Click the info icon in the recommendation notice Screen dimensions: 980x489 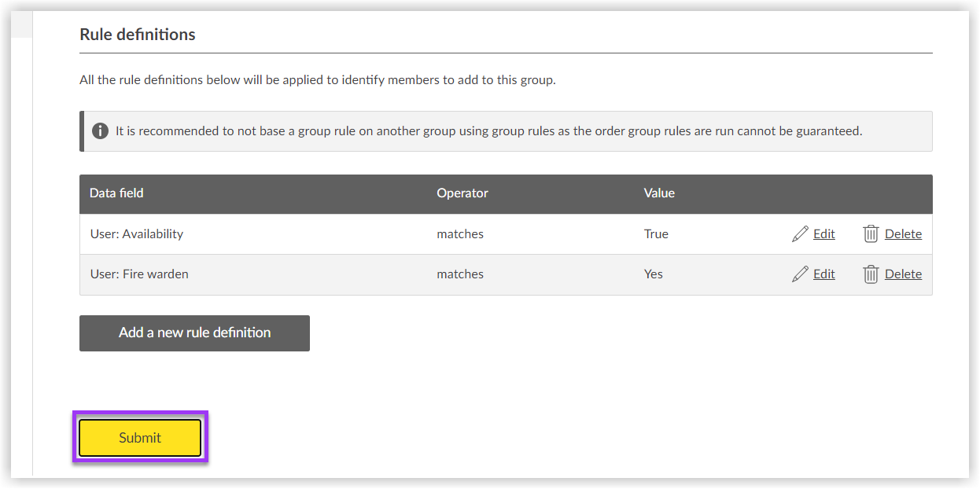(x=100, y=131)
